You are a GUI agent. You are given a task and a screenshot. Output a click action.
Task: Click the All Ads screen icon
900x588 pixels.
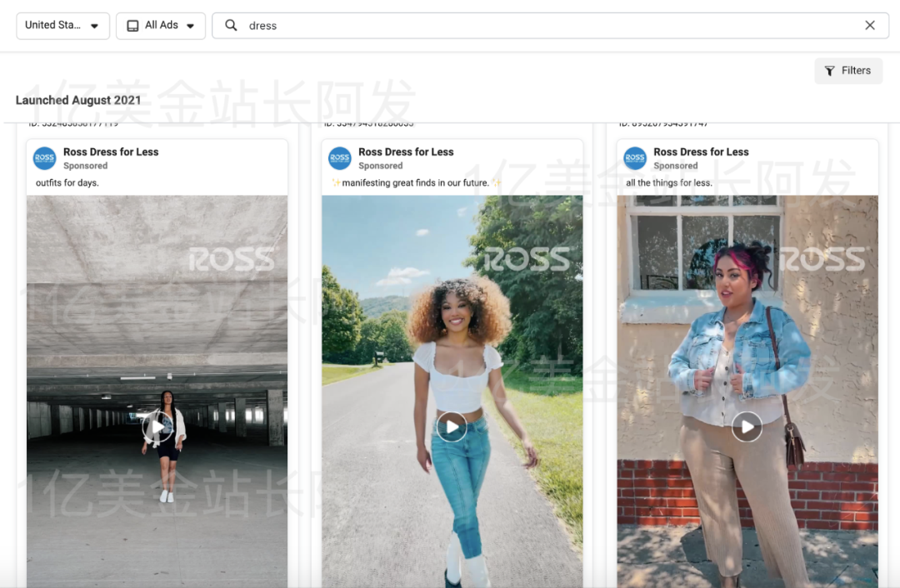point(132,26)
